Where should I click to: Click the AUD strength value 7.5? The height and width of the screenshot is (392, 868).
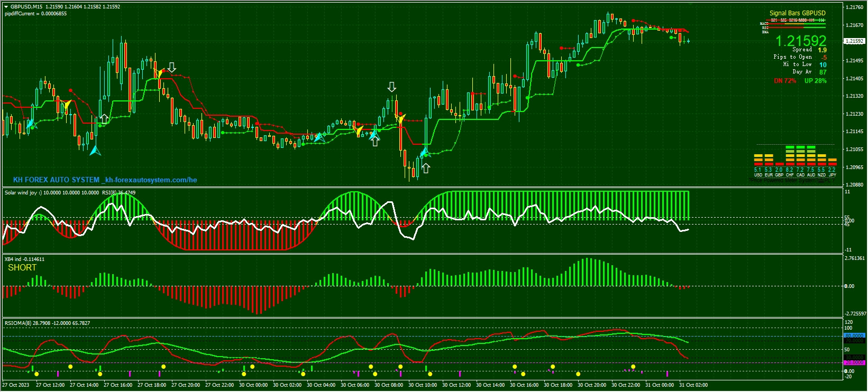[811, 170]
